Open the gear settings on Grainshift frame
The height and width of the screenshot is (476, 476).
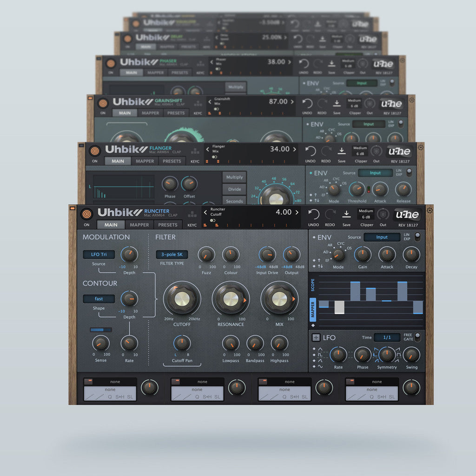click(x=412, y=99)
